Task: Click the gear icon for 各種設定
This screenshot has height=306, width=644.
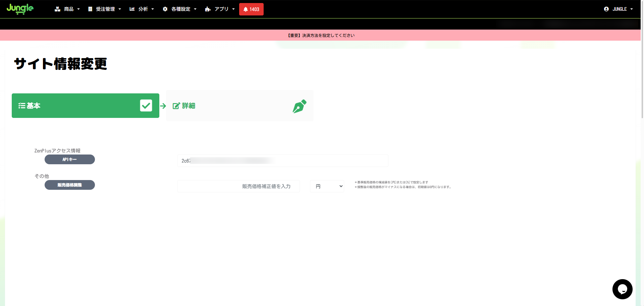Action: [165, 9]
